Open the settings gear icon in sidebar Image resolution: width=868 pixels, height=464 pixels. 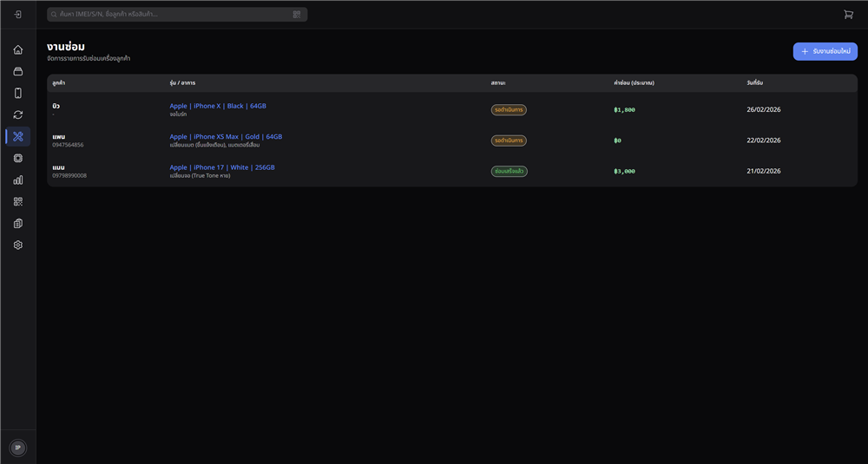point(17,245)
